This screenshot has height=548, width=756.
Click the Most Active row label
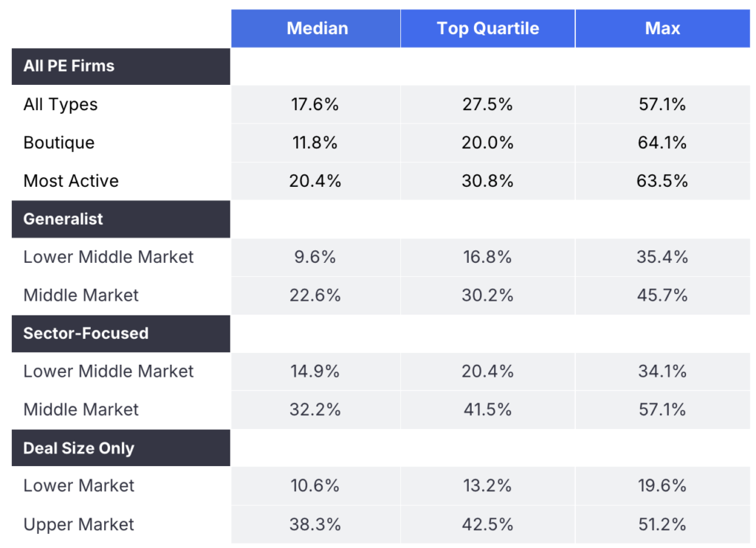(x=71, y=181)
